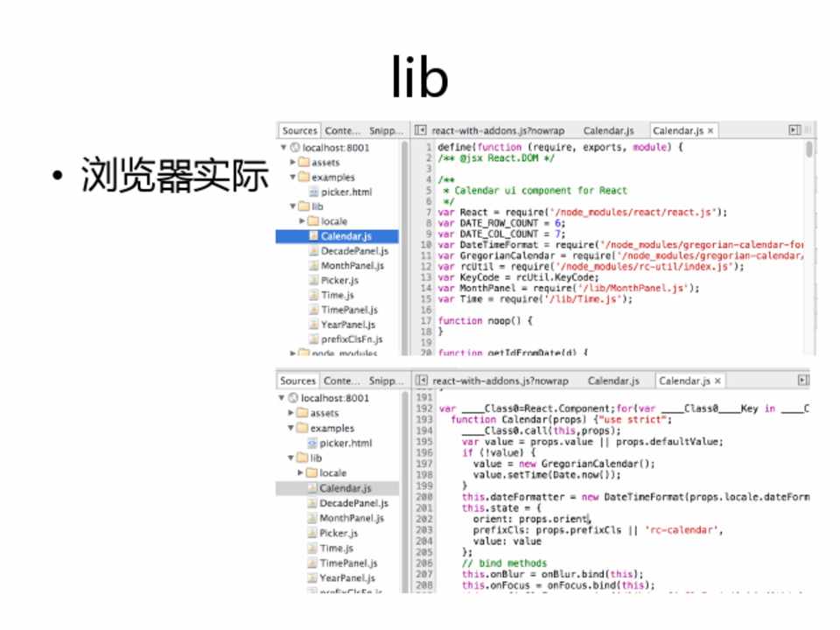Toggle the debugger sidebar icon in the bottom panel
Image resolution: width=840 pixels, height=630 pixels.
803,381
